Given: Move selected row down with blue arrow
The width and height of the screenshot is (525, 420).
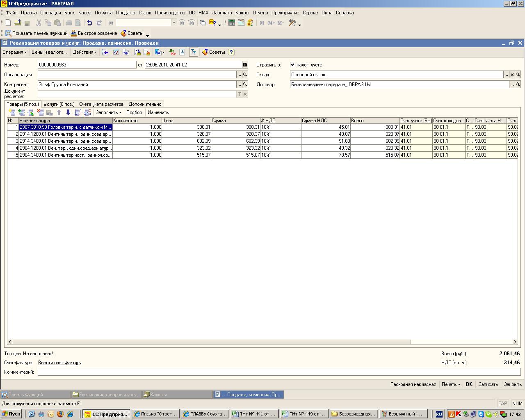Looking at the screenshot, I should coord(68,112).
